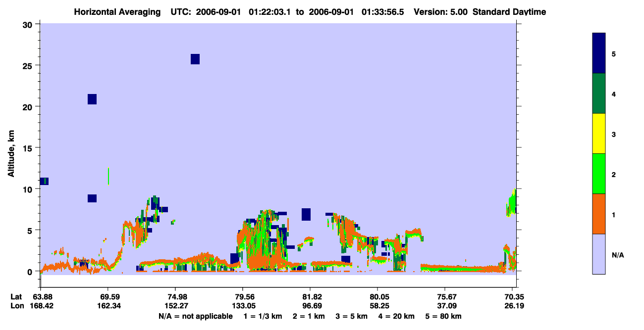This screenshot has width=644, height=330.
Task: Click the dark blue square near 20 km altitude
Action: (92, 99)
